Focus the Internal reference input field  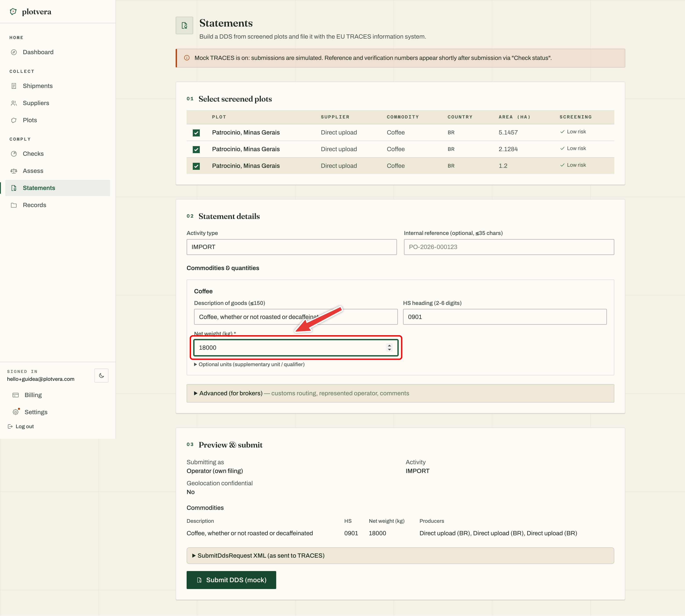(509, 247)
